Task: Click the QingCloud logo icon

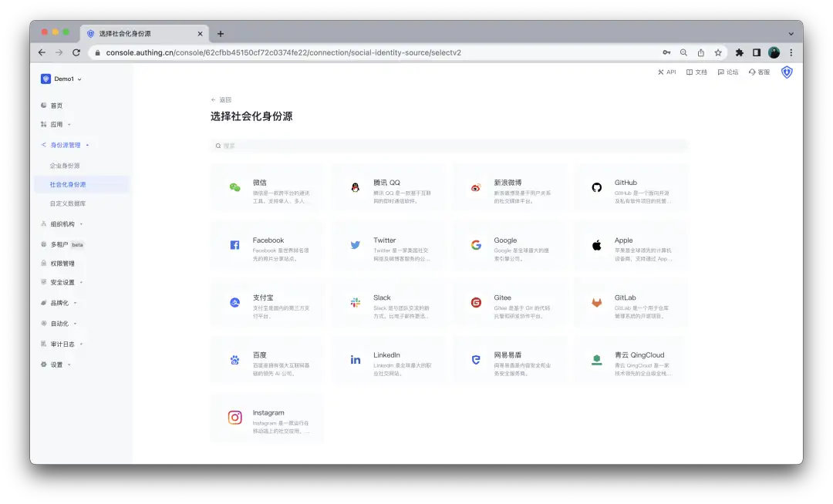Action: tap(596, 360)
